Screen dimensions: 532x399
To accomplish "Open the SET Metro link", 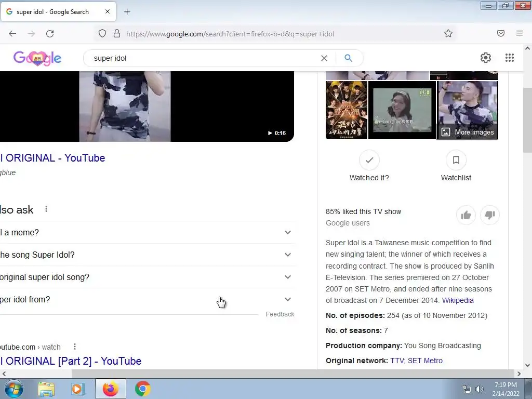I will point(425,361).
